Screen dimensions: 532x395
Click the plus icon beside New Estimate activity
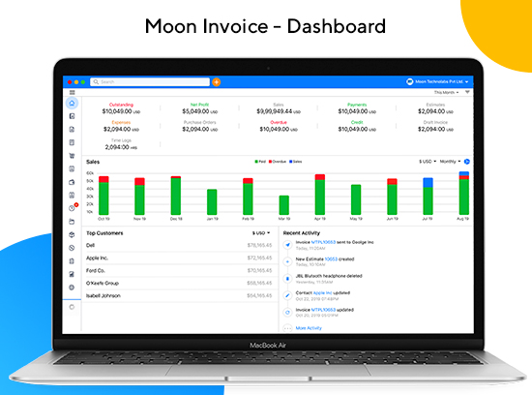(287, 261)
